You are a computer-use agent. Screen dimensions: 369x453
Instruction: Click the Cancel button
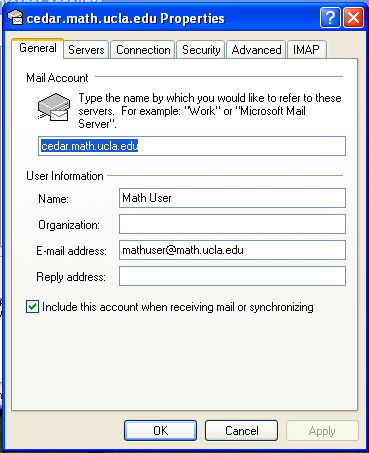point(241,431)
